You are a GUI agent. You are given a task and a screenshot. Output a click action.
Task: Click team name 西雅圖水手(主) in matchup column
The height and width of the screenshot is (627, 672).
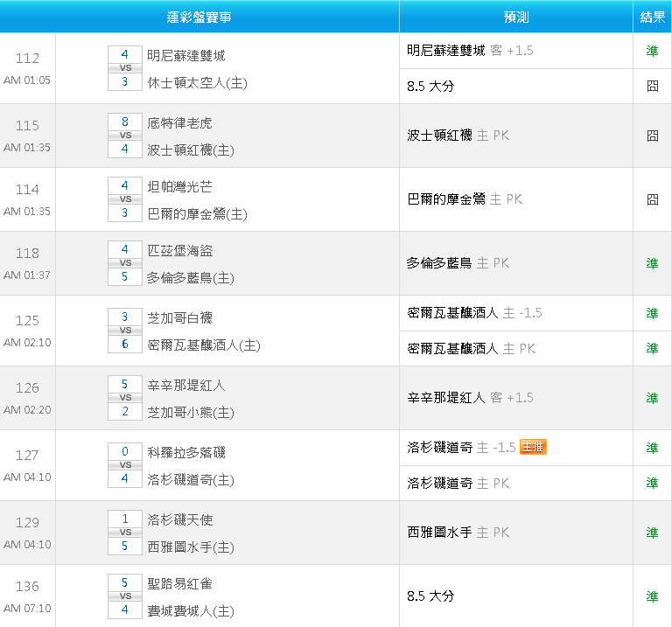191,547
